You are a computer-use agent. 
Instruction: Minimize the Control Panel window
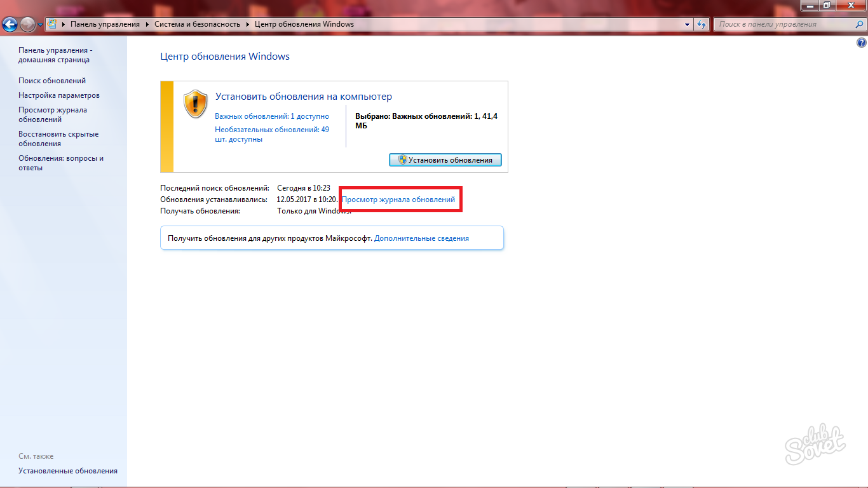(x=809, y=5)
